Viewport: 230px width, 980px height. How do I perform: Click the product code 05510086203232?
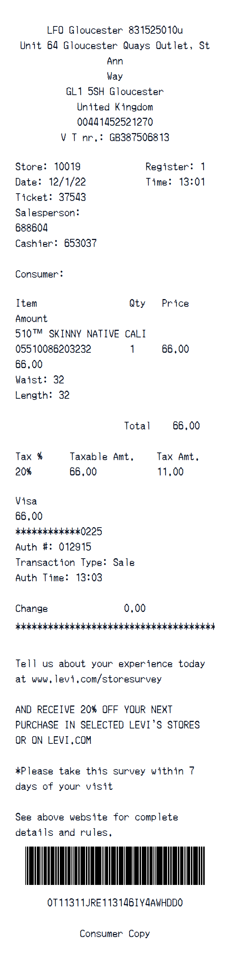point(53,349)
